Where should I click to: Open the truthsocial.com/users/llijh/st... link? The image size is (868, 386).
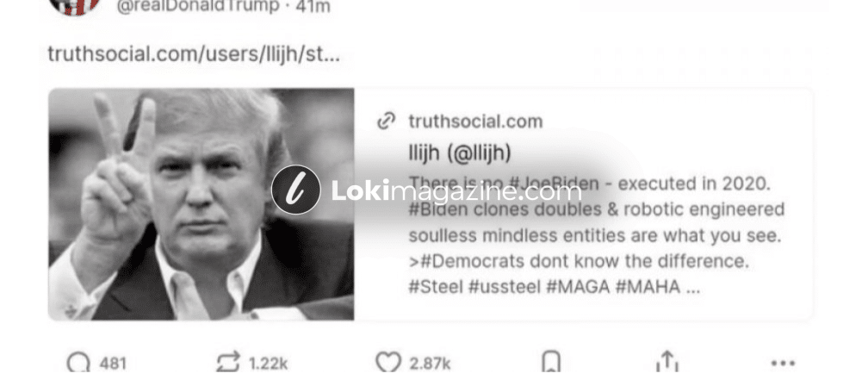click(x=194, y=53)
